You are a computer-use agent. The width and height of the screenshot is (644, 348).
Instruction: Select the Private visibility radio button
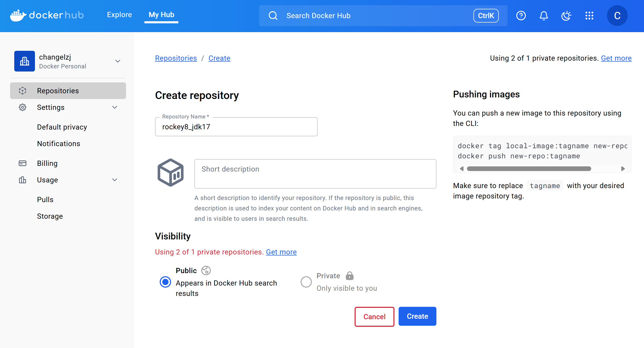306,282
